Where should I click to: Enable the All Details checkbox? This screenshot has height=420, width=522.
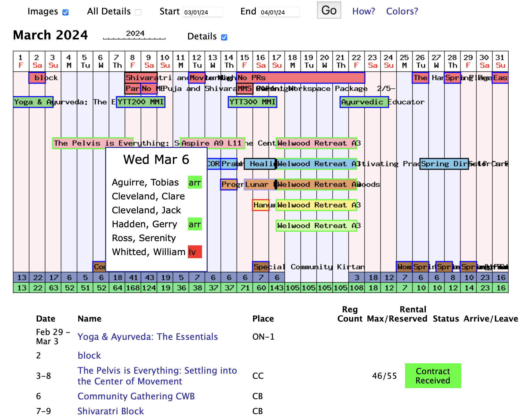coord(138,12)
